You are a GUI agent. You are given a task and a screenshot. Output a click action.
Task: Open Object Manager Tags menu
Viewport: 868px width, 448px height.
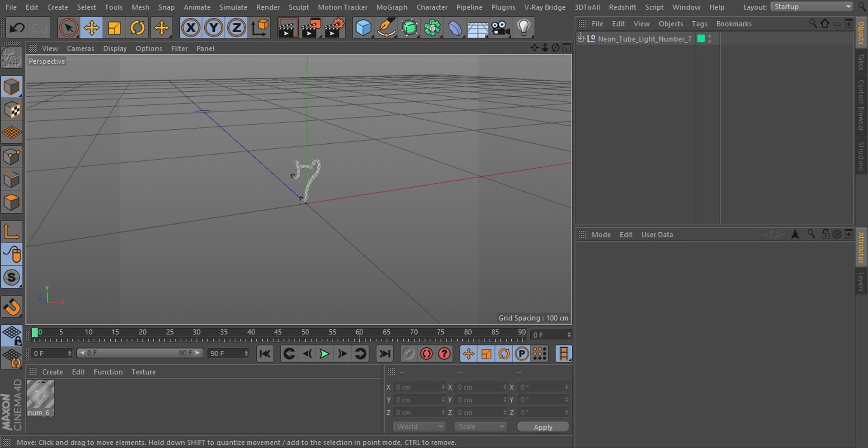point(699,24)
